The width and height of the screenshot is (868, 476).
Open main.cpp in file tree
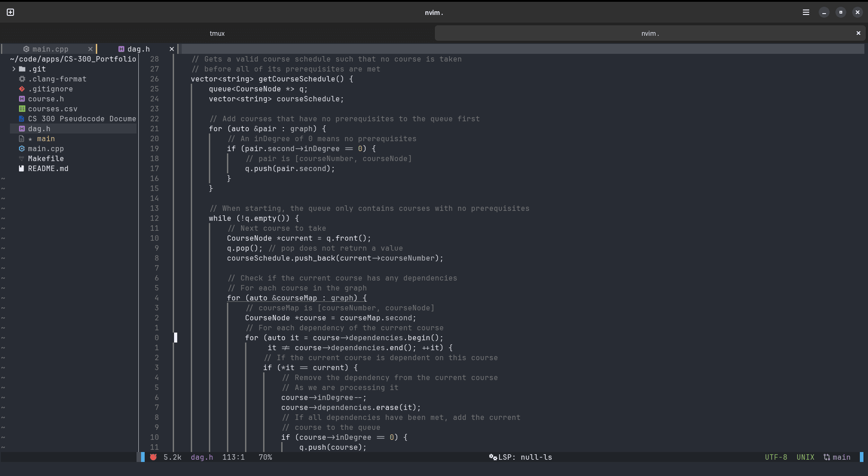coord(46,148)
